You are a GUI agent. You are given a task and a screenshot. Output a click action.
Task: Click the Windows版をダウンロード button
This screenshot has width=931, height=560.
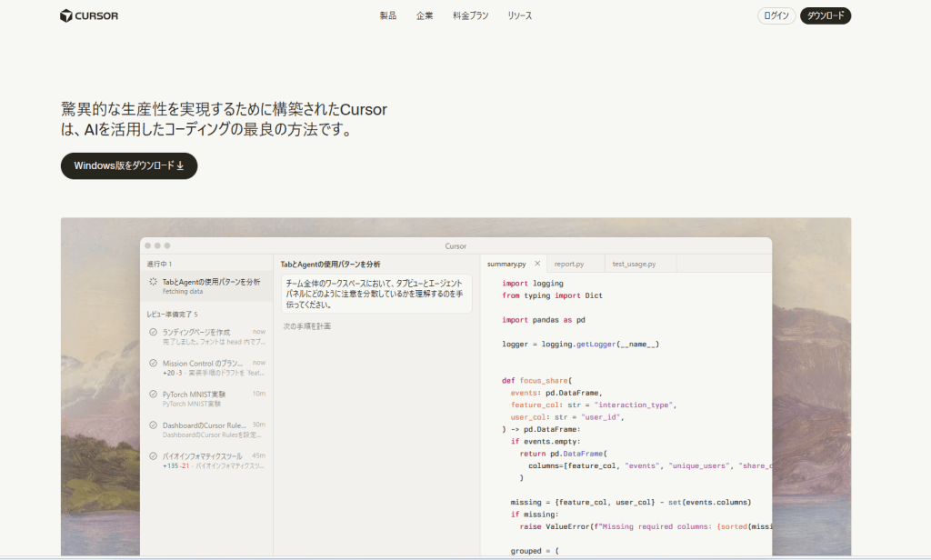pos(128,165)
